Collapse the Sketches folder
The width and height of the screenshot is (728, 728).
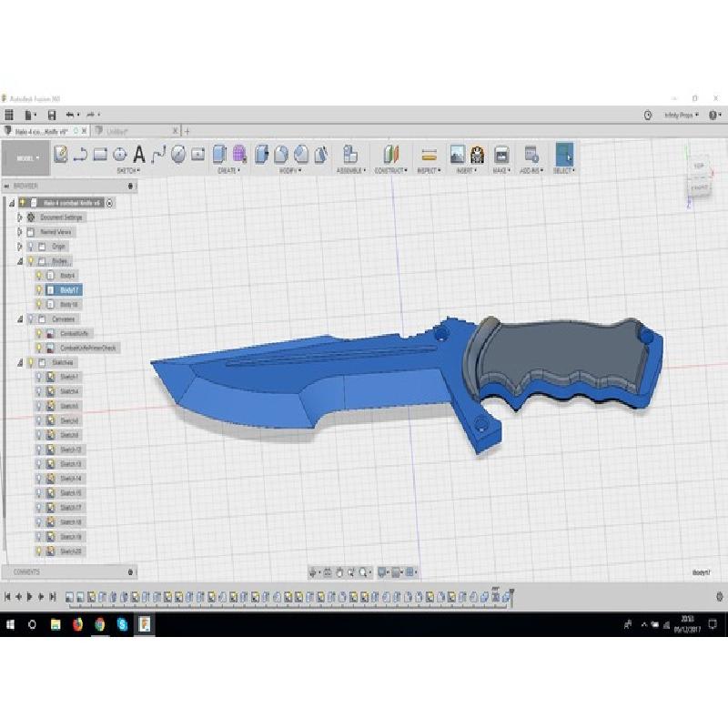coord(20,362)
